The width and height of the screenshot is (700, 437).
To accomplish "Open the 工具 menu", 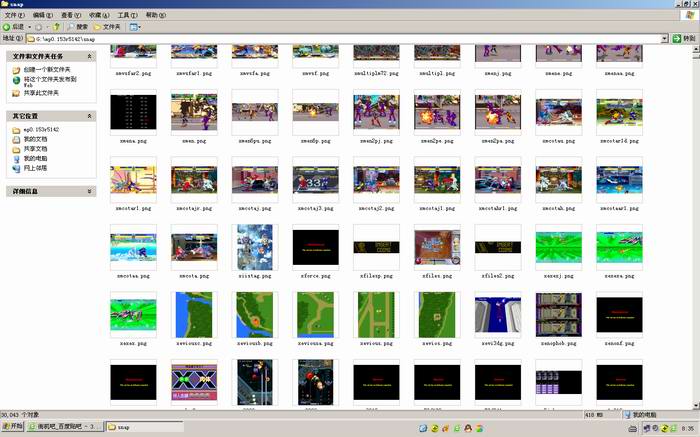I will [127, 15].
